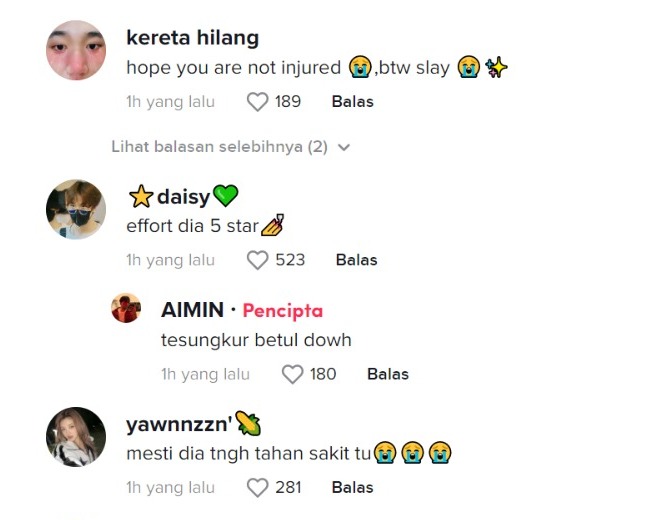Open yawnnzzn's profile picture

[x=76, y=437]
